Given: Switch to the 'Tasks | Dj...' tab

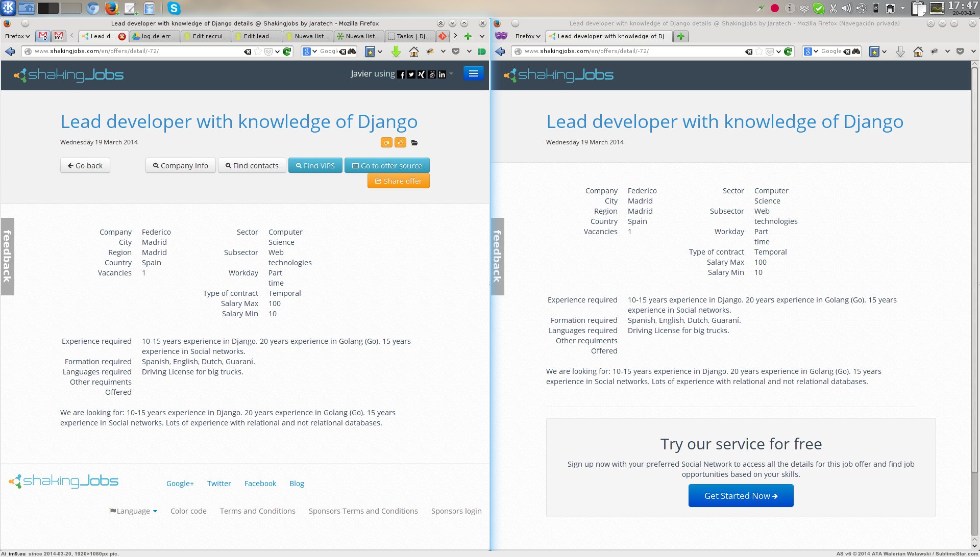Looking at the screenshot, I should [410, 36].
